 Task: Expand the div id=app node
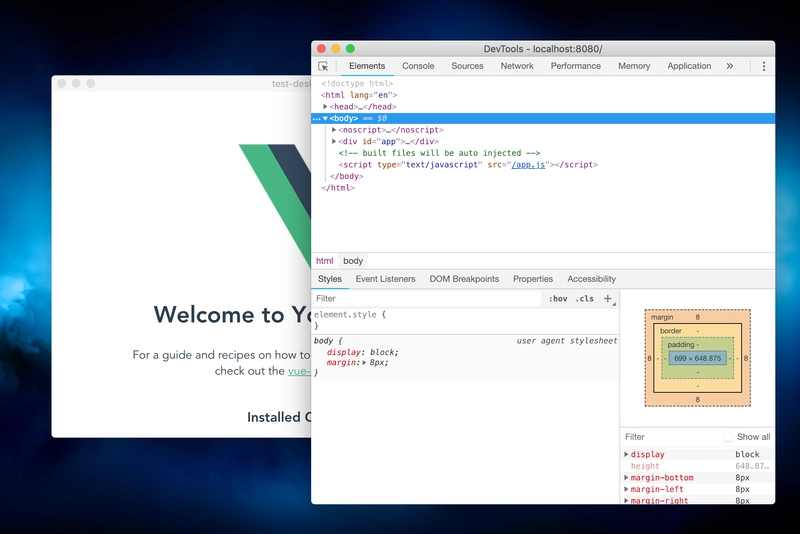click(x=334, y=141)
